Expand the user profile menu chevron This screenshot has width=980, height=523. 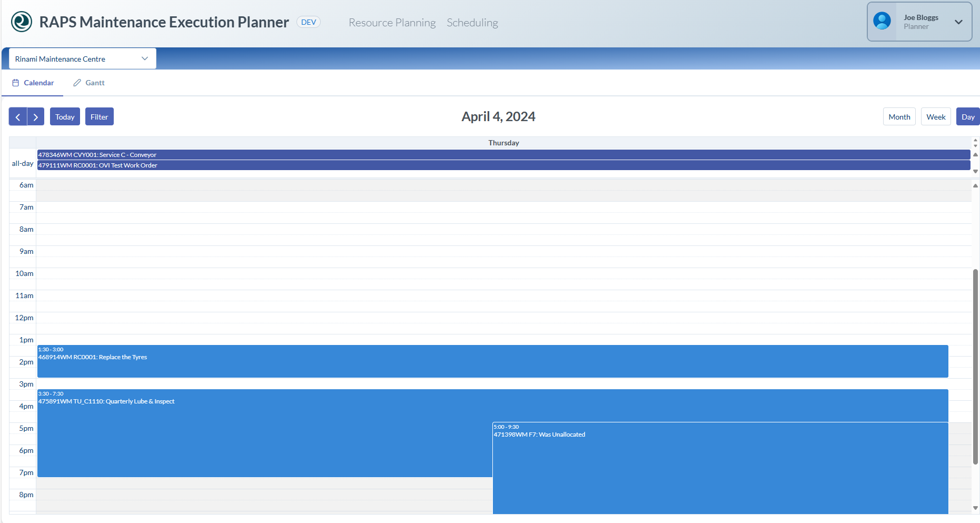coord(958,22)
